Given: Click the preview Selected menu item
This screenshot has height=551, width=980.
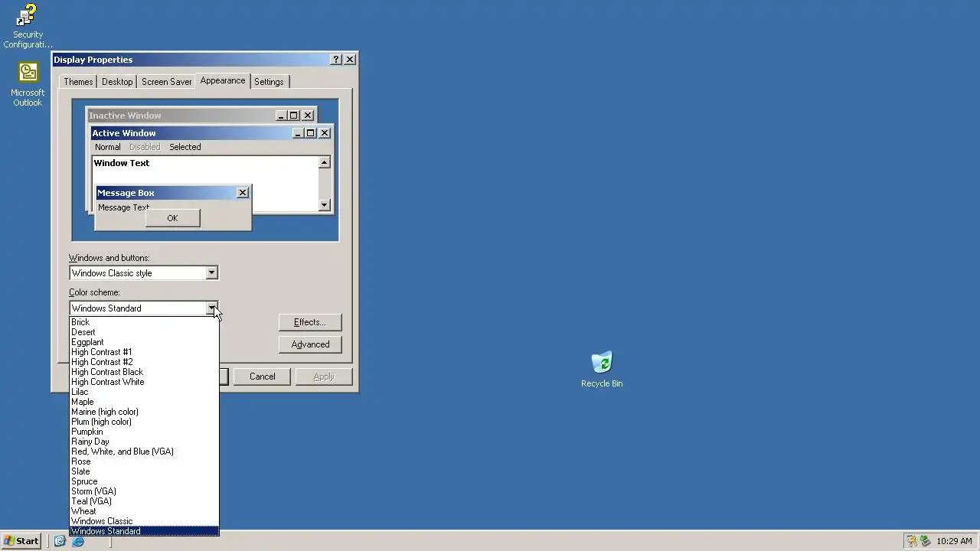Looking at the screenshot, I should (x=185, y=147).
